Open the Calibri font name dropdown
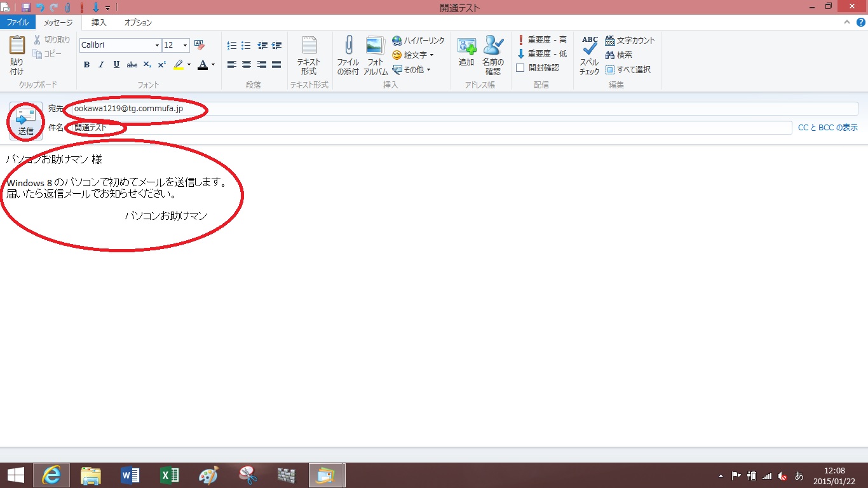This screenshot has width=868, height=488. click(x=157, y=45)
